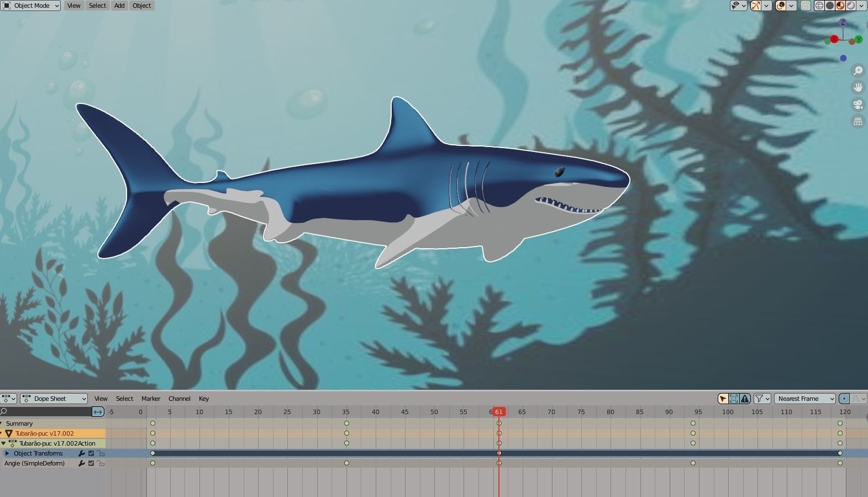Viewport: 868px width, 497px height.
Task: Open proportional editing falloff curve dropdown
Action: tap(859, 399)
